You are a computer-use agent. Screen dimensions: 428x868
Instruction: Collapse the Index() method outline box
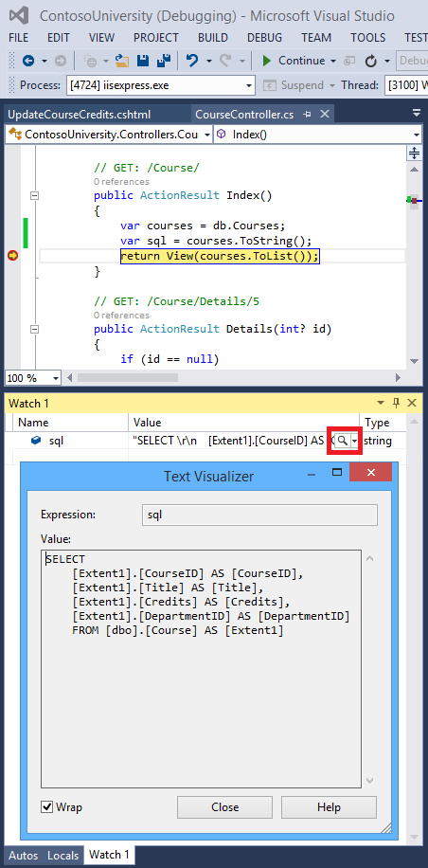click(34, 195)
